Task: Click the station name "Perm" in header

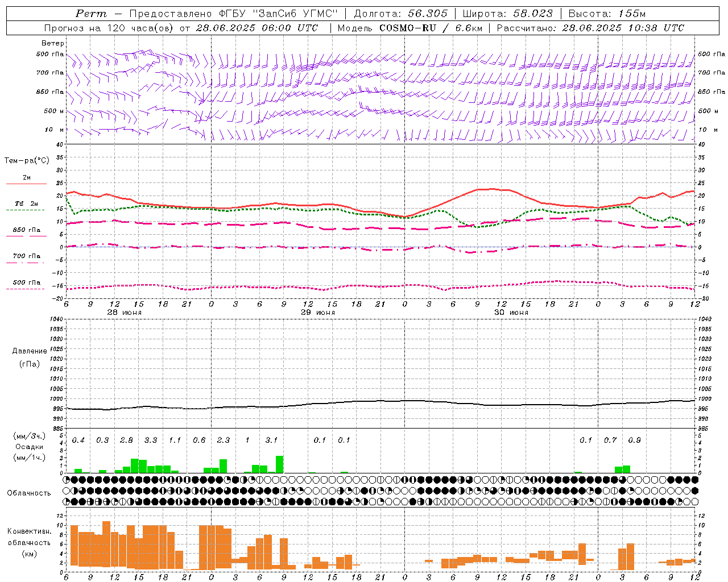Action: tap(91, 14)
